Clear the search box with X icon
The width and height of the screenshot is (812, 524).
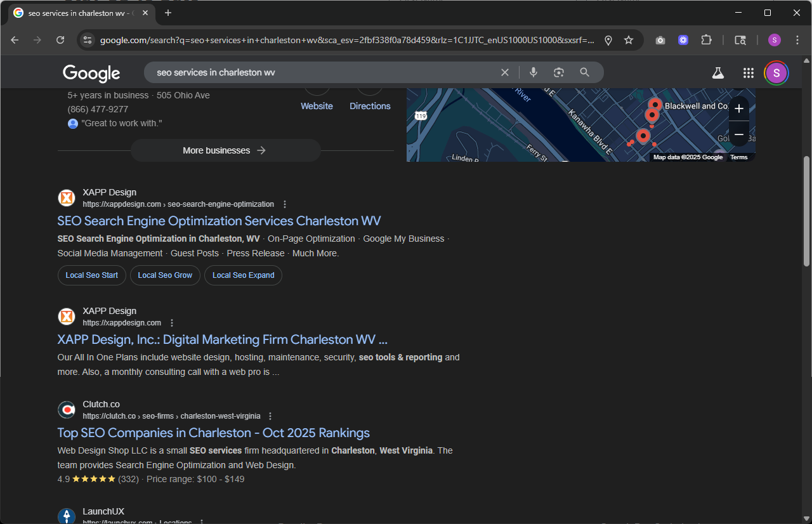[505, 72]
